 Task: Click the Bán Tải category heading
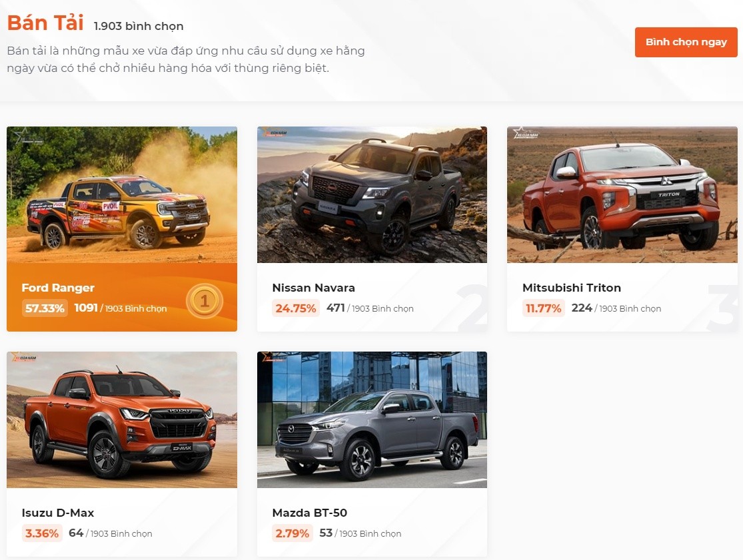[x=45, y=23]
